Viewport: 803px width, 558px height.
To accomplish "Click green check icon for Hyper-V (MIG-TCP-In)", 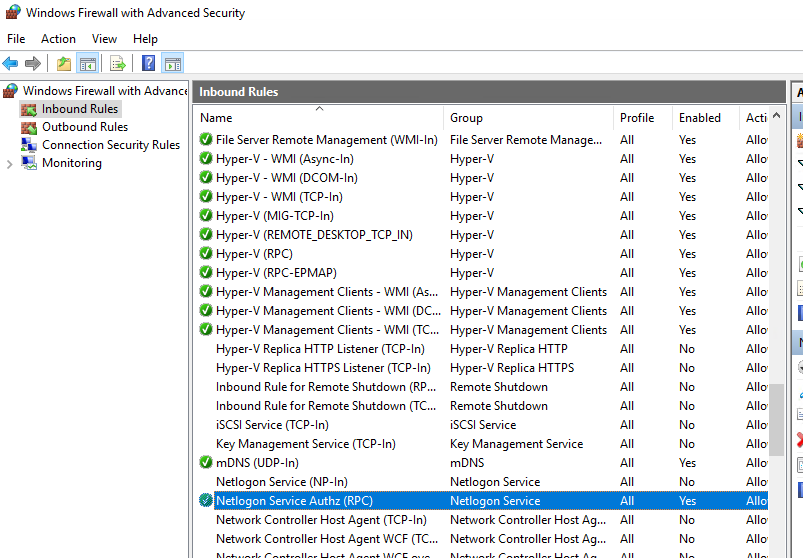I will tap(206, 216).
